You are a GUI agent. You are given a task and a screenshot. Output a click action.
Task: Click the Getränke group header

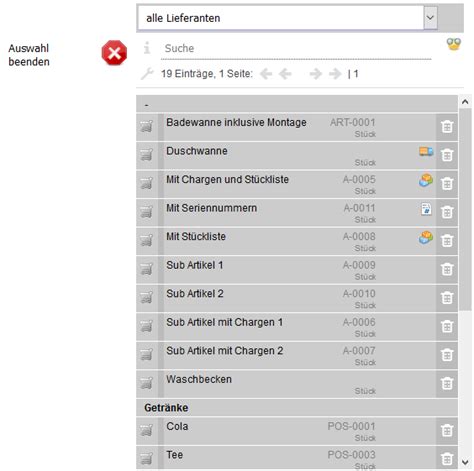tap(297, 407)
